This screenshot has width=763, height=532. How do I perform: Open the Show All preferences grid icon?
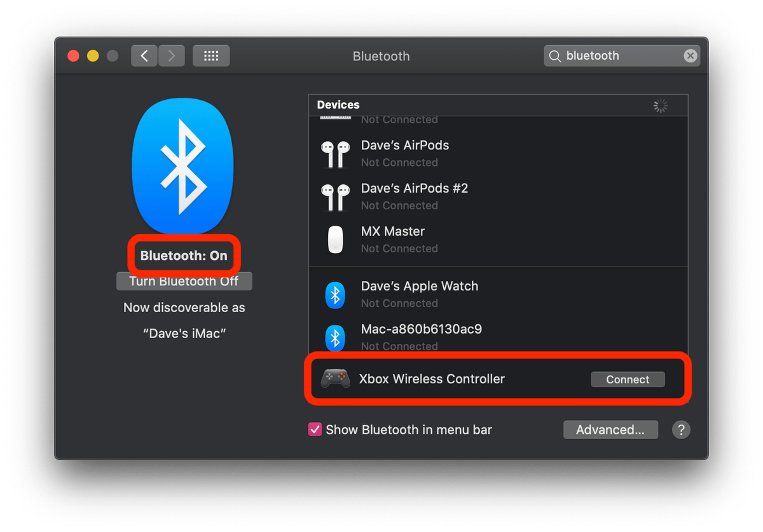[211, 55]
